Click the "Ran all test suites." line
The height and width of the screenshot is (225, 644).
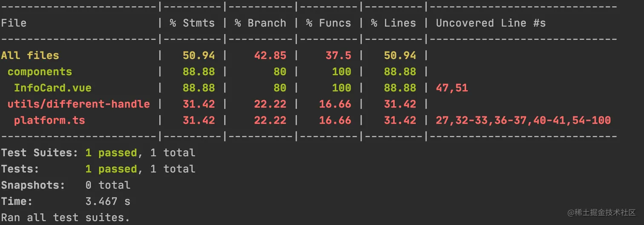66,218
